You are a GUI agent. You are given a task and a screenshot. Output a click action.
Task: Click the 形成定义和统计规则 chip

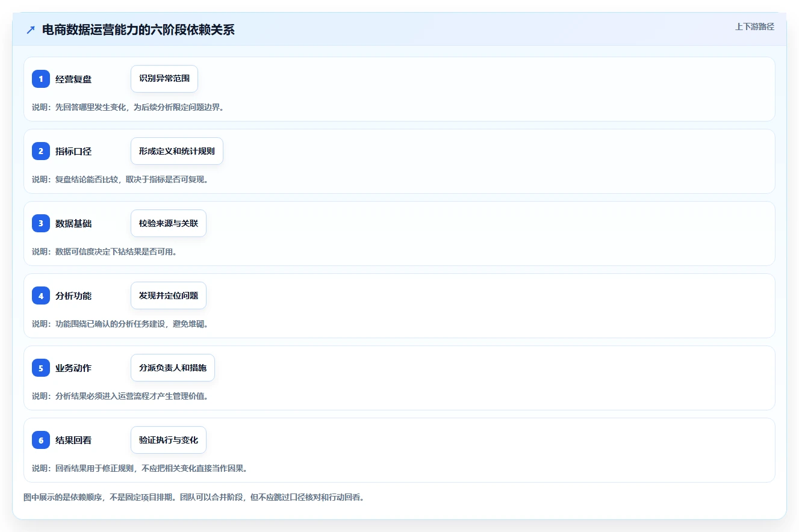[177, 151]
